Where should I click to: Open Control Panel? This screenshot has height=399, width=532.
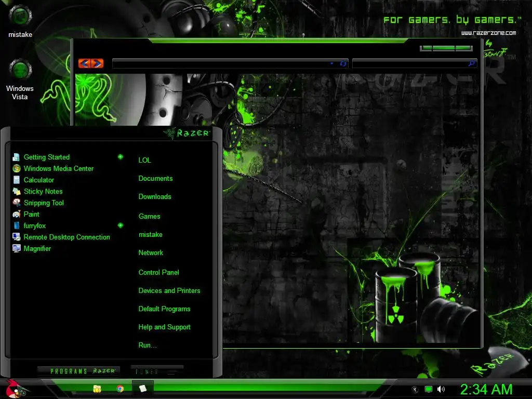[x=158, y=272]
